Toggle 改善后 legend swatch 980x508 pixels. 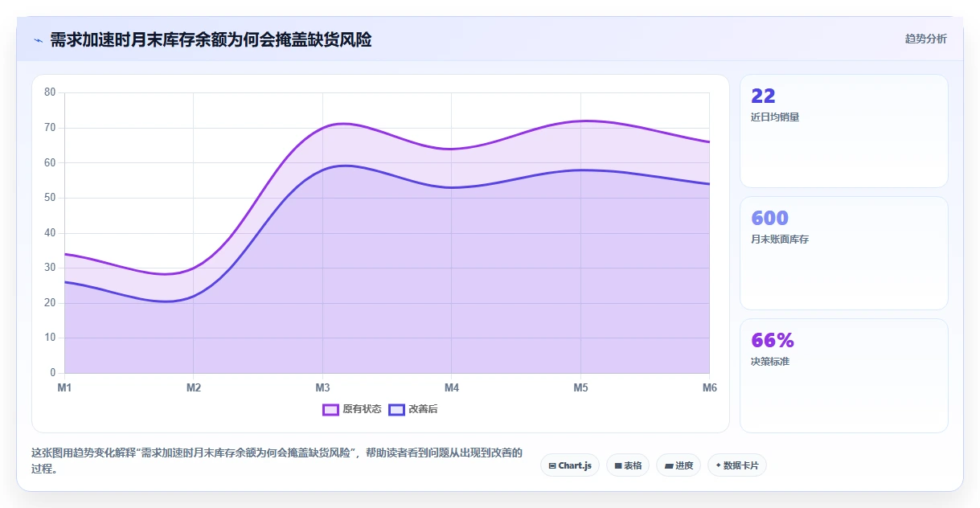click(396, 409)
